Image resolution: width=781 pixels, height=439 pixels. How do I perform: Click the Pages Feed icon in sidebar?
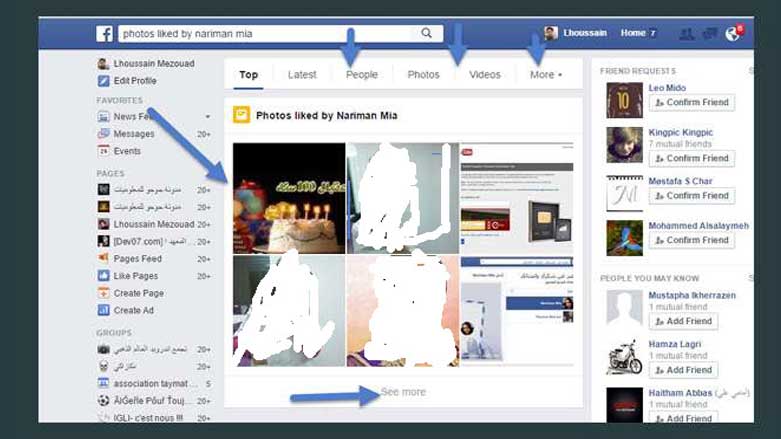click(104, 259)
